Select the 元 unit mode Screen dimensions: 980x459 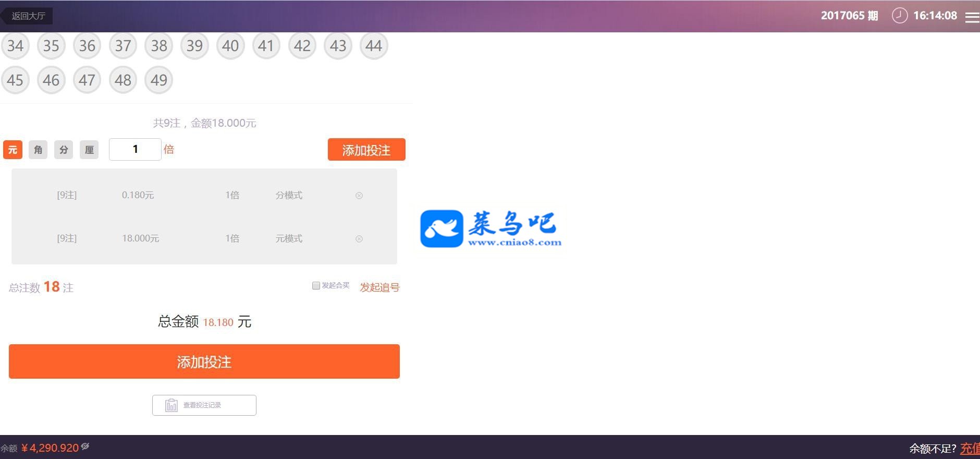click(x=13, y=150)
